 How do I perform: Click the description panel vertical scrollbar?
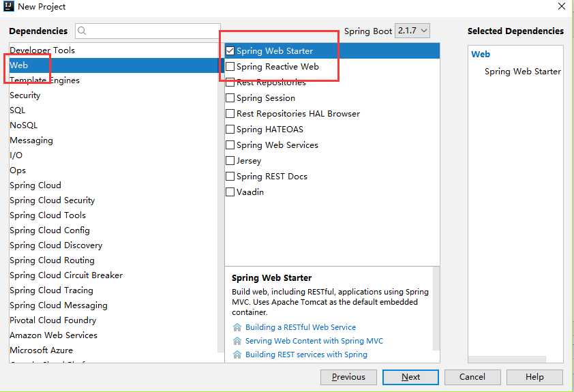click(436, 309)
